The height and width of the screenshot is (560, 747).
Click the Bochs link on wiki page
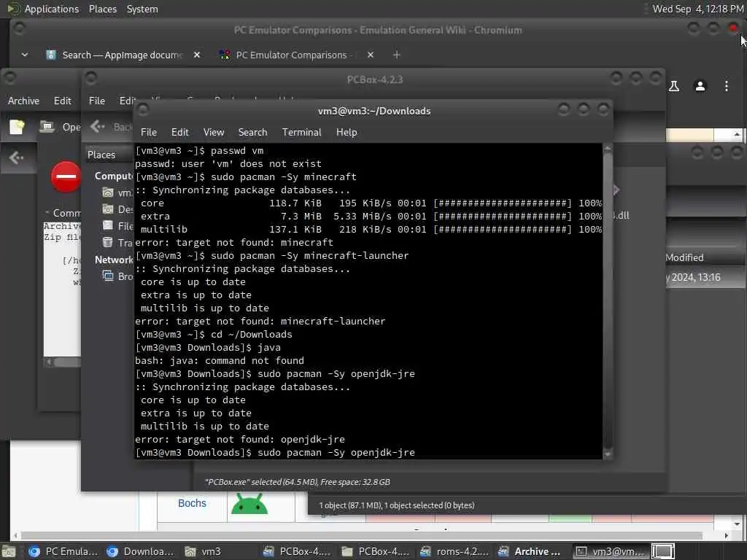pos(192,503)
